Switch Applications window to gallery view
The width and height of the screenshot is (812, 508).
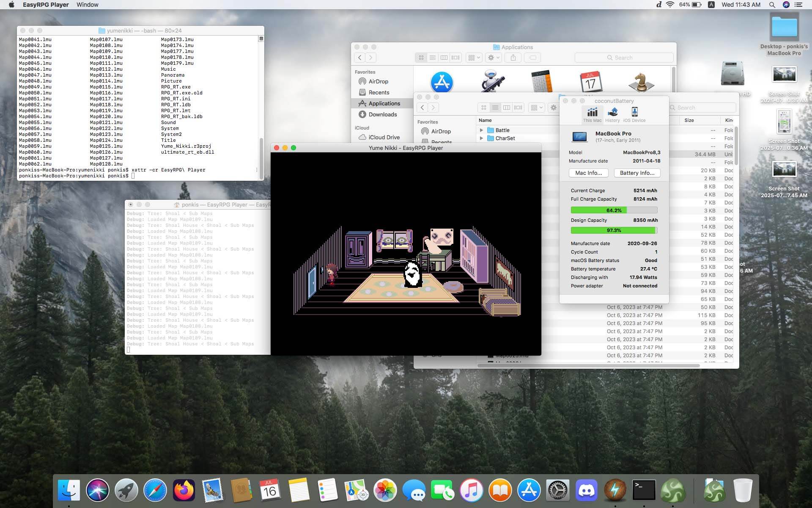click(x=455, y=58)
